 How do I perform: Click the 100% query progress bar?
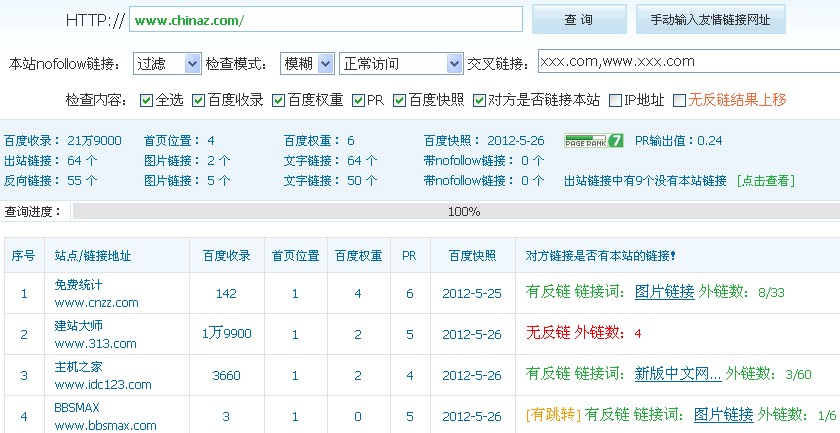[456, 211]
